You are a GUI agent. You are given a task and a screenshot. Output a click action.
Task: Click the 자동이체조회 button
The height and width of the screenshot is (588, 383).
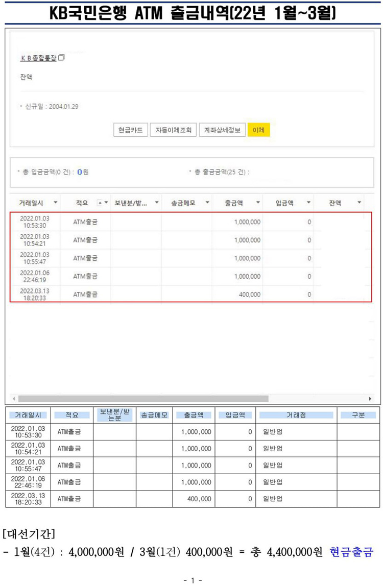click(173, 130)
